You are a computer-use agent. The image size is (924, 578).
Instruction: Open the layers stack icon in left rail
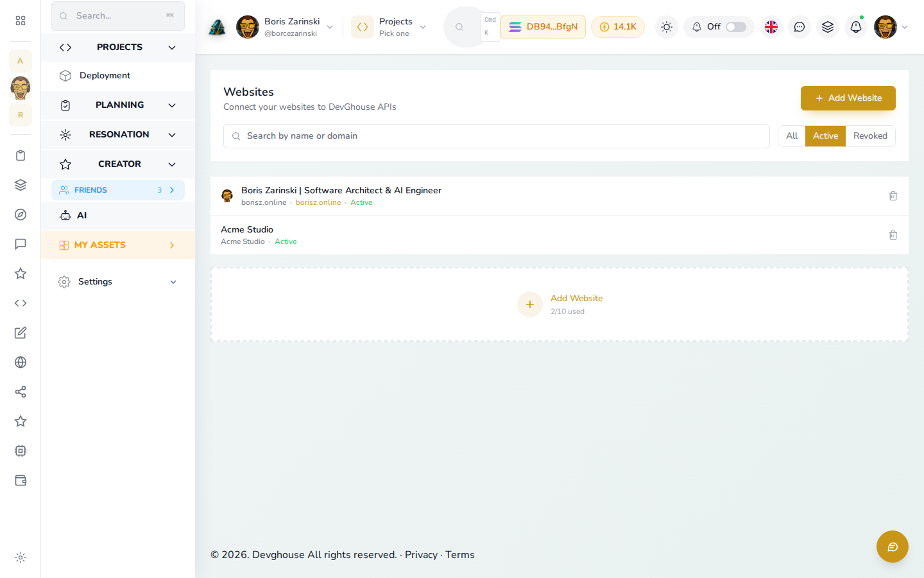[21, 185]
